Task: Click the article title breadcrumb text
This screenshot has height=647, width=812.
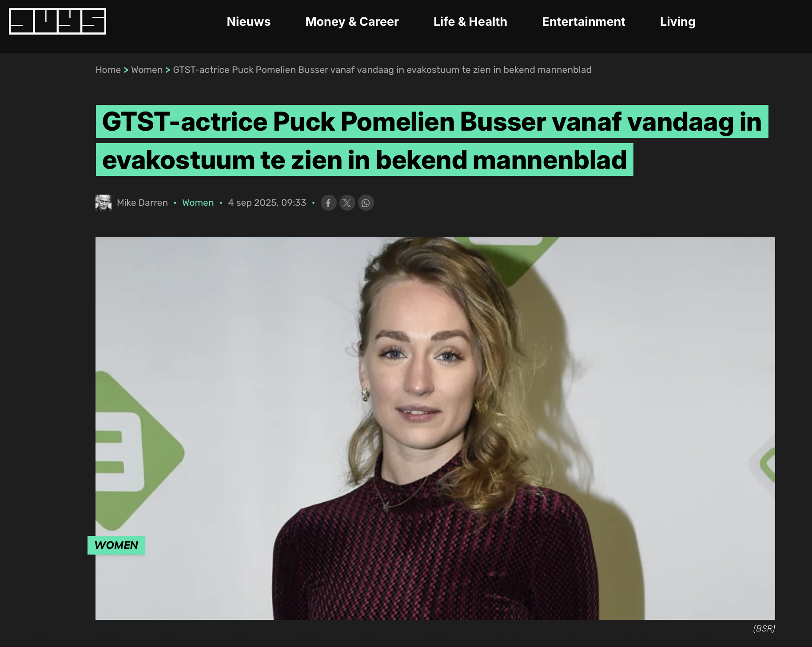Action: [x=382, y=70]
